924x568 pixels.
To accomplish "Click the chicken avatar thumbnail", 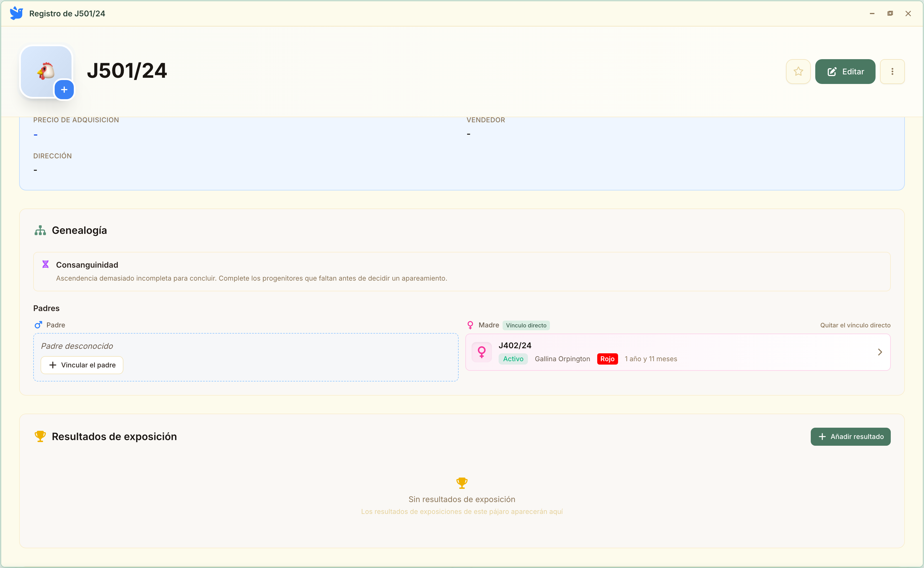I will coord(45,71).
